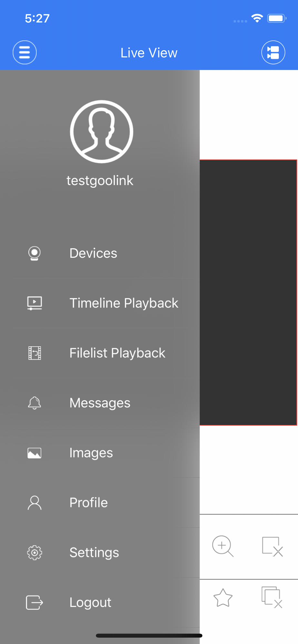Open Images gallery entry
The width and height of the screenshot is (298, 644).
point(91,453)
